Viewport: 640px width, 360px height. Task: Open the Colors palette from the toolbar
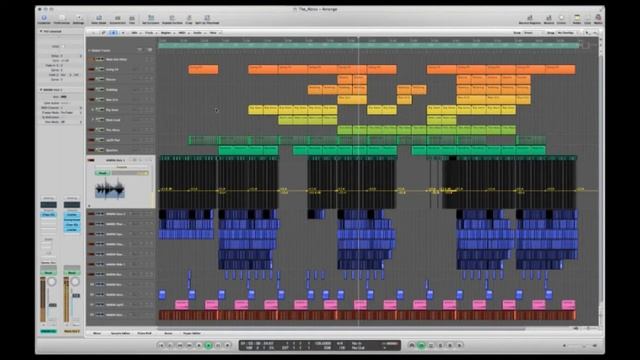(x=562, y=19)
